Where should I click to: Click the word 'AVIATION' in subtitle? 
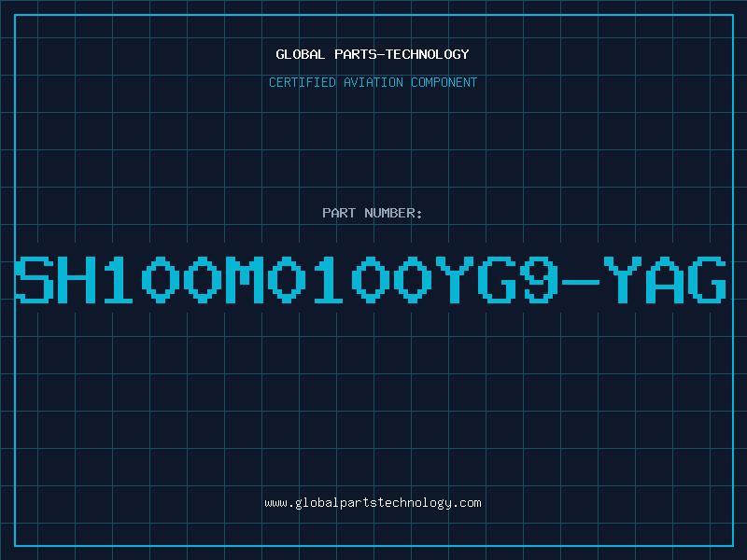[x=373, y=82]
